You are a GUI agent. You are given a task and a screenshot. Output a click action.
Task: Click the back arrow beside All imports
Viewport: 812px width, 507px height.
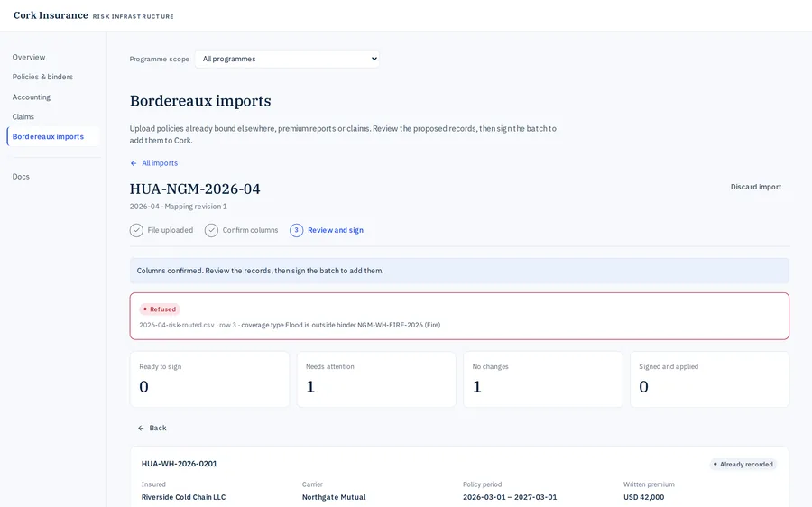pos(134,163)
